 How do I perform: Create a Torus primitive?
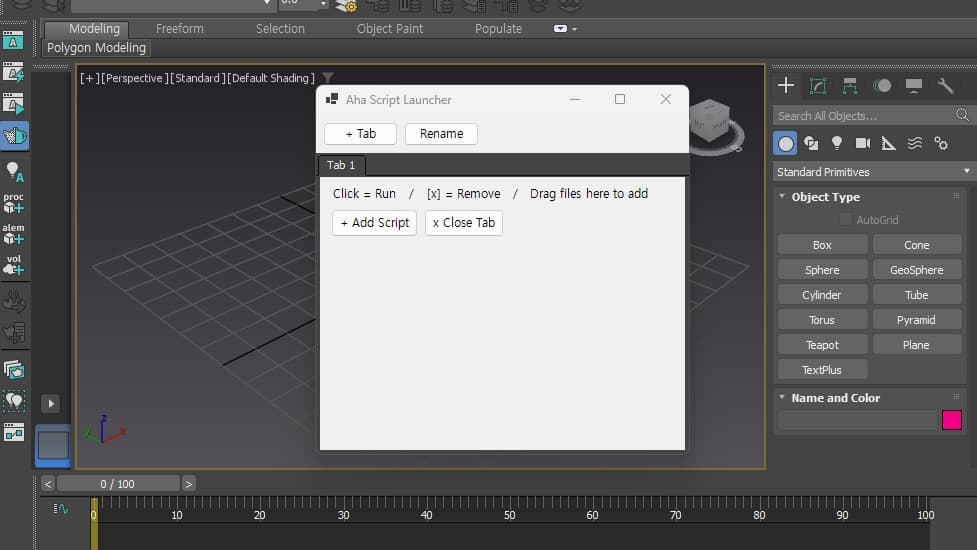[x=822, y=320]
